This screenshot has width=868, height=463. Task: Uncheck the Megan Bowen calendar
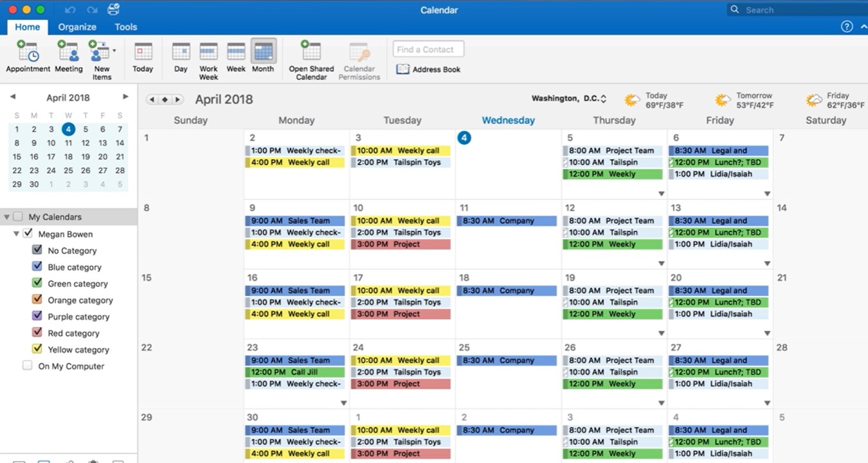click(x=28, y=233)
